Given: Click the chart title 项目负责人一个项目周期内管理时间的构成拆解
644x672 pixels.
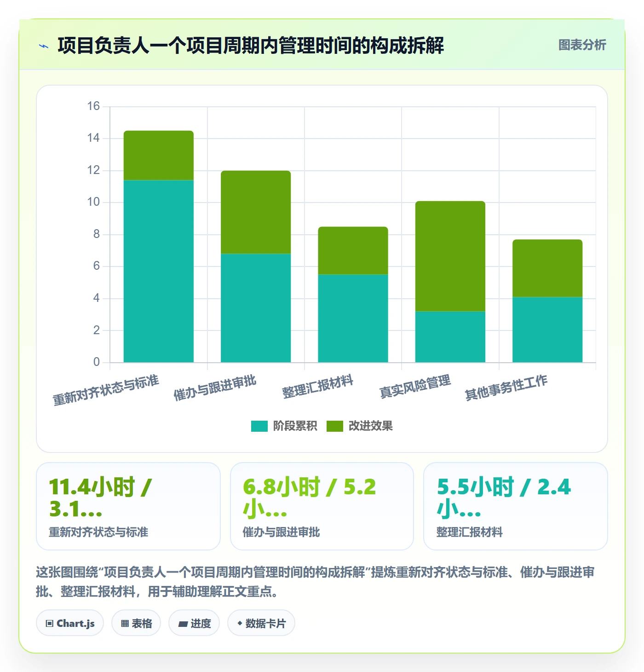Looking at the screenshot, I should coord(251,46).
